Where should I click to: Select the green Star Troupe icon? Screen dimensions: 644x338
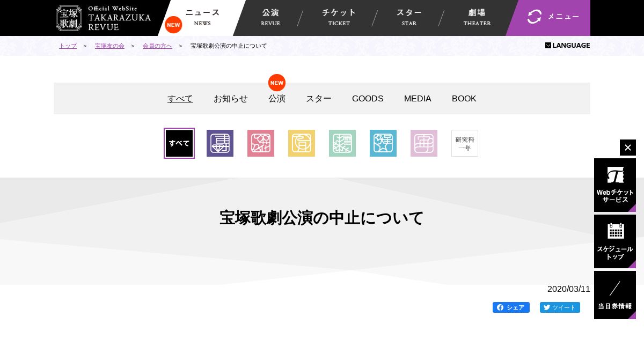[x=342, y=143]
